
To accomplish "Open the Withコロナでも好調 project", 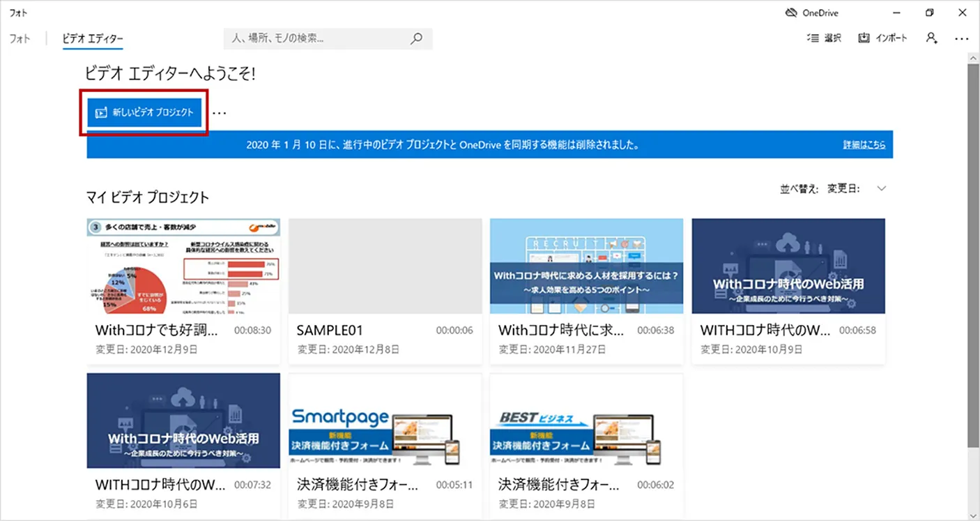I will [183, 266].
